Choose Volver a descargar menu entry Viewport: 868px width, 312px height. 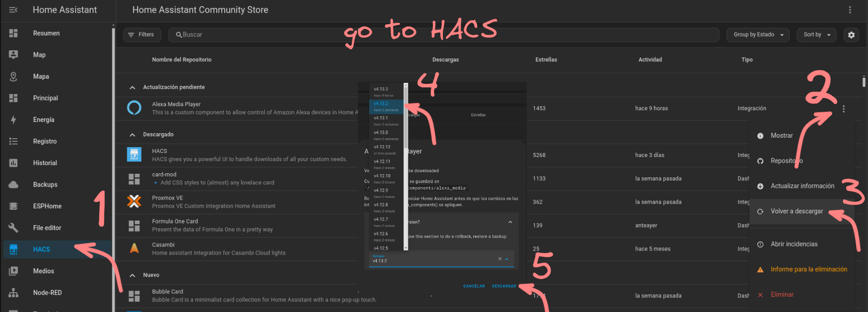802,211
